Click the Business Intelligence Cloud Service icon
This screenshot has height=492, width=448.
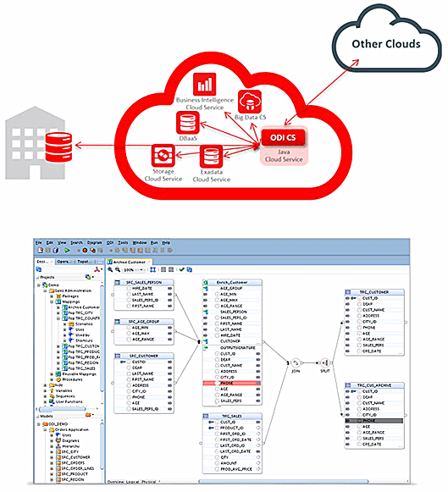[205, 84]
